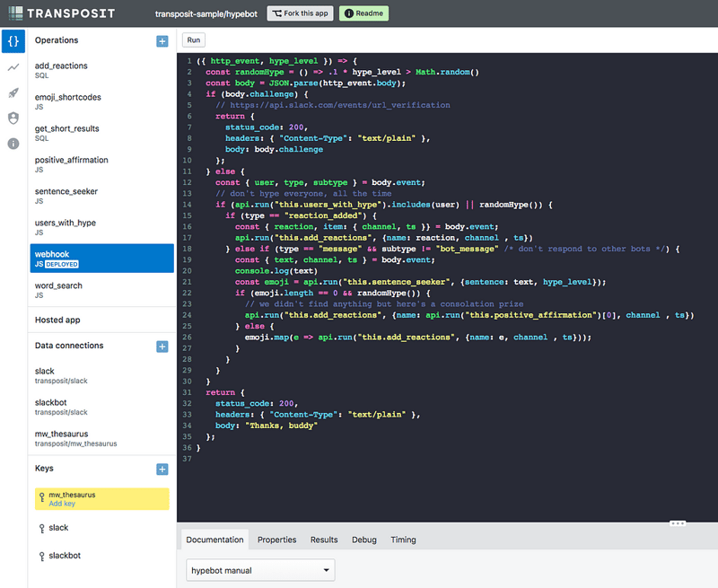Click JSON.parse on line 3
The width and height of the screenshot is (718, 588).
(293, 83)
